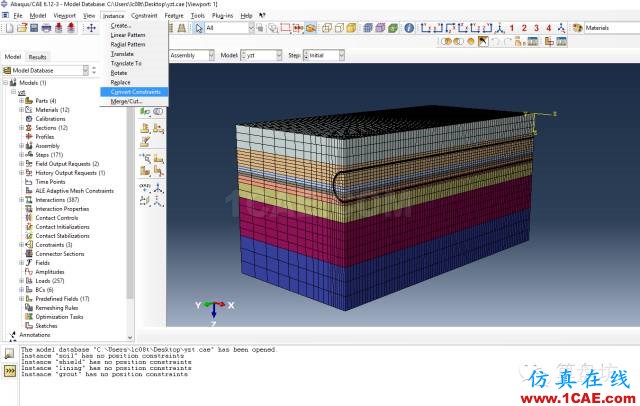Screen dimensions: 640x406
Task: Open the File menu
Action: point(18,16)
